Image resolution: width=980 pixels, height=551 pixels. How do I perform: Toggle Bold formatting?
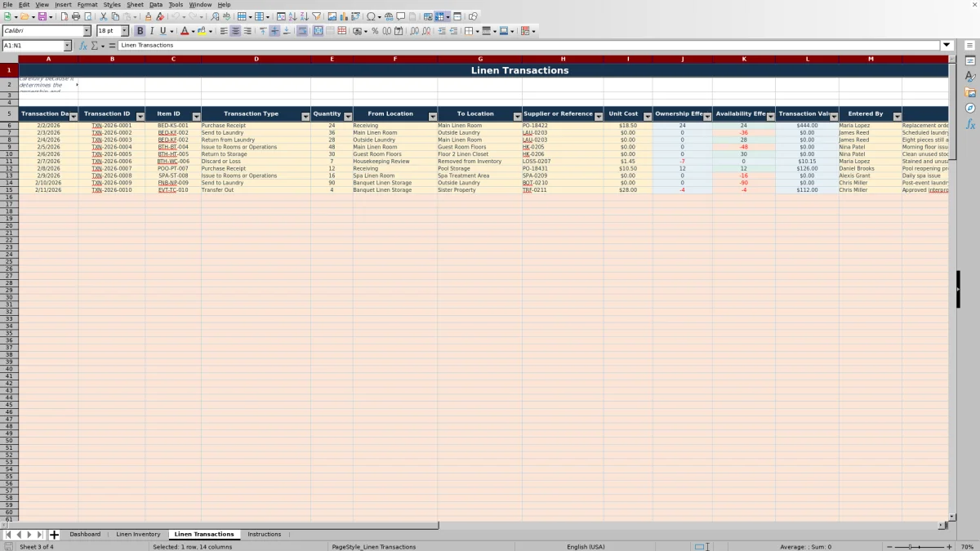click(x=140, y=31)
